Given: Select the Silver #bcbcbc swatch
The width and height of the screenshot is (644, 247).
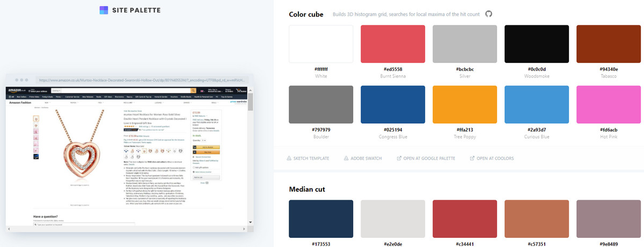Looking at the screenshot, I should click(465, 44).
